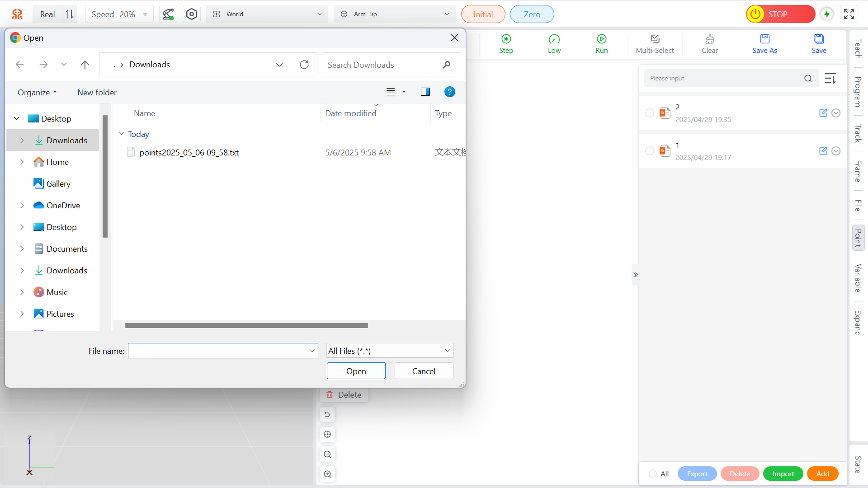Switch to the Program side tab
Viewport: 868px width, 488px height.
858,92
